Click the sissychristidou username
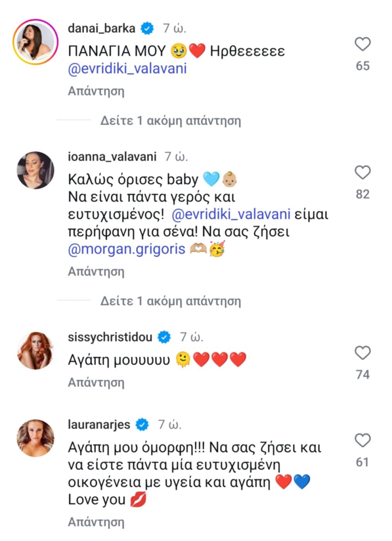The height and width of the screenshot is (541, 392). [x=110, y=337]
